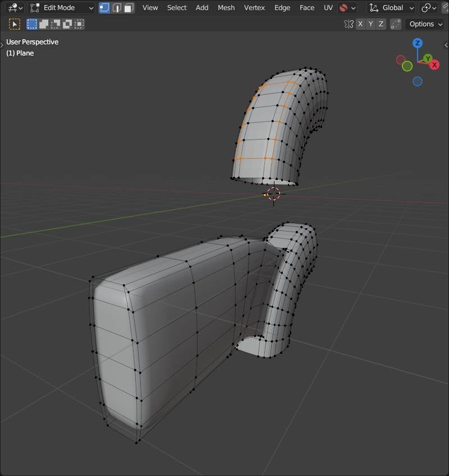Open the UV menu
Image resolution: width=449 pixels, height=476 pixels.
coord(328,8)
